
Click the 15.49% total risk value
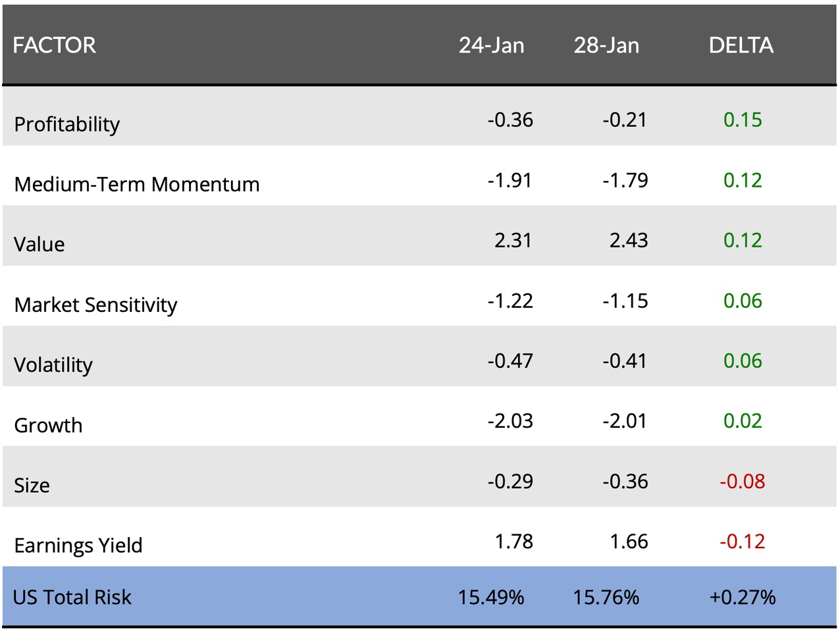tap(491, 597)
